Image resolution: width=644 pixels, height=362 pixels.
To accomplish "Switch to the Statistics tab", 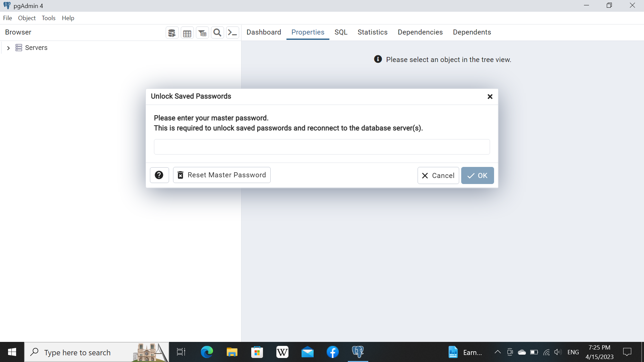I will click(372, 32).
